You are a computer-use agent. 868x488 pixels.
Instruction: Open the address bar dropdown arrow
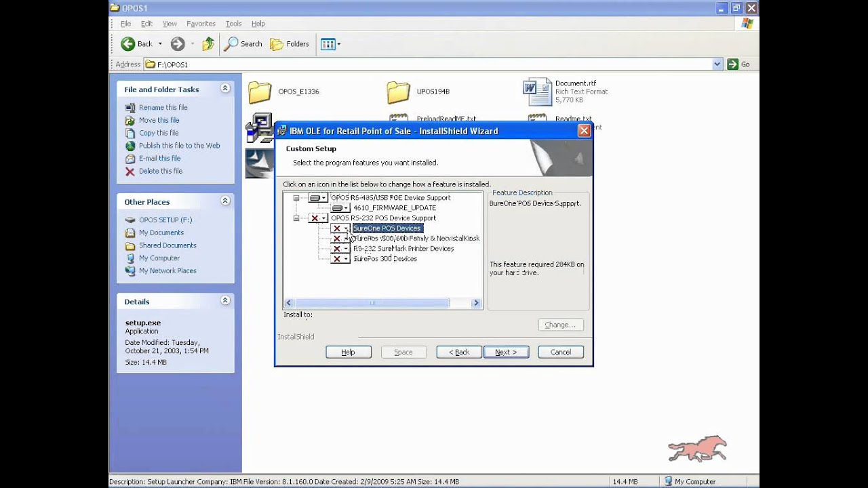coord(717,64)
